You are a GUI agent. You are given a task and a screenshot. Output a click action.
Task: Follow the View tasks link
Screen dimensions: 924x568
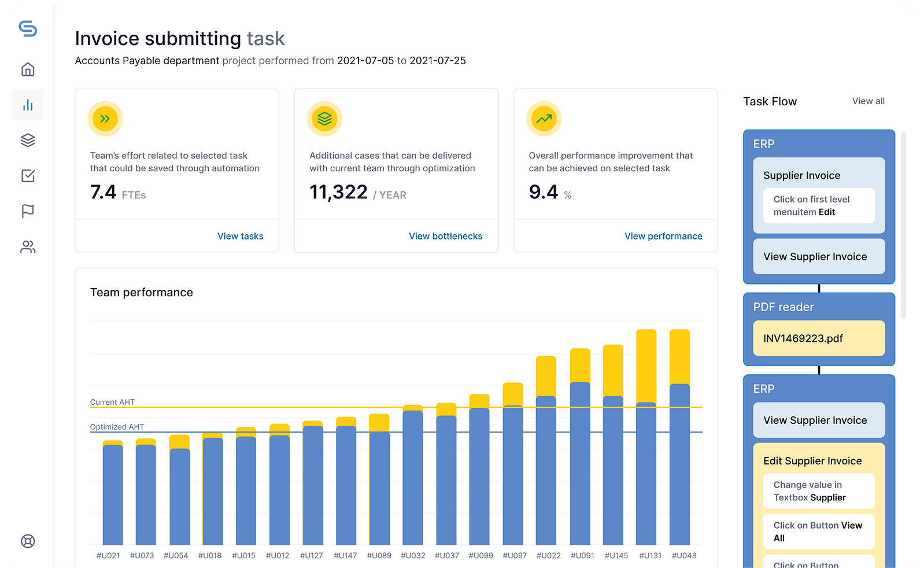(x=240, y=236)
